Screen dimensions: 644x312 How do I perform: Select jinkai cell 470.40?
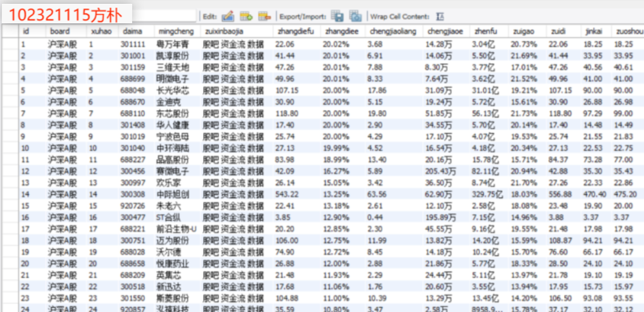coord(596,194)
